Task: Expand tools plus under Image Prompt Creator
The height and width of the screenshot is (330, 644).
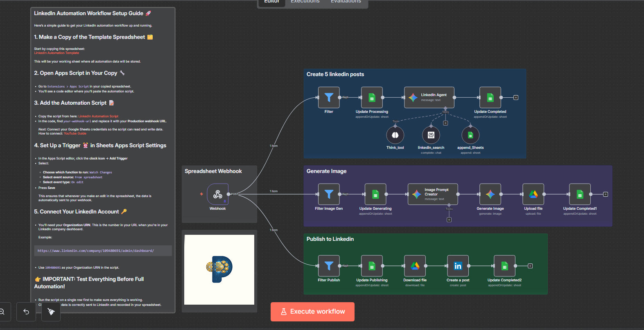Action: (x=449, y=220)
